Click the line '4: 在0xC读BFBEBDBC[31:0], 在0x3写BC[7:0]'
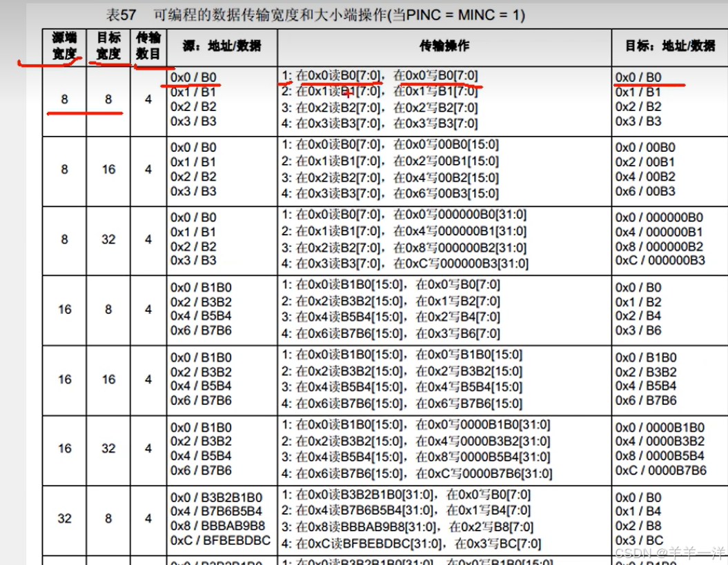 pyautogui.click(x=411, y=543)
